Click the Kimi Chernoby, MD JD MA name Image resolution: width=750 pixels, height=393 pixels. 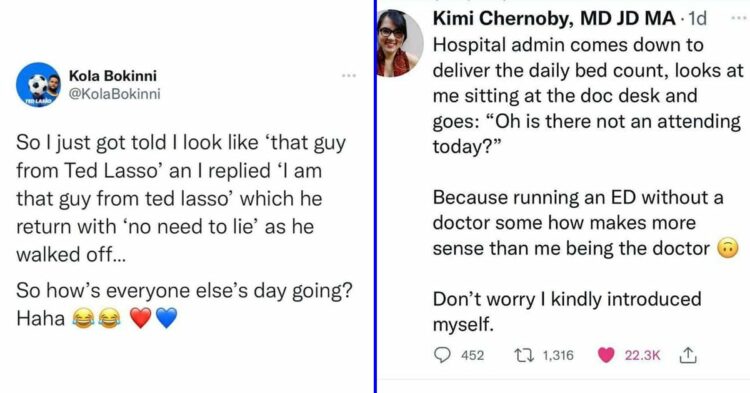554,19
